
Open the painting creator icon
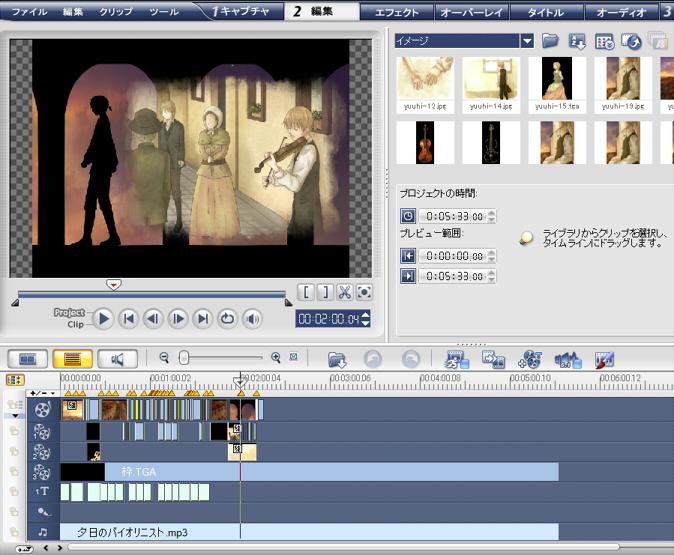(604, 360)
